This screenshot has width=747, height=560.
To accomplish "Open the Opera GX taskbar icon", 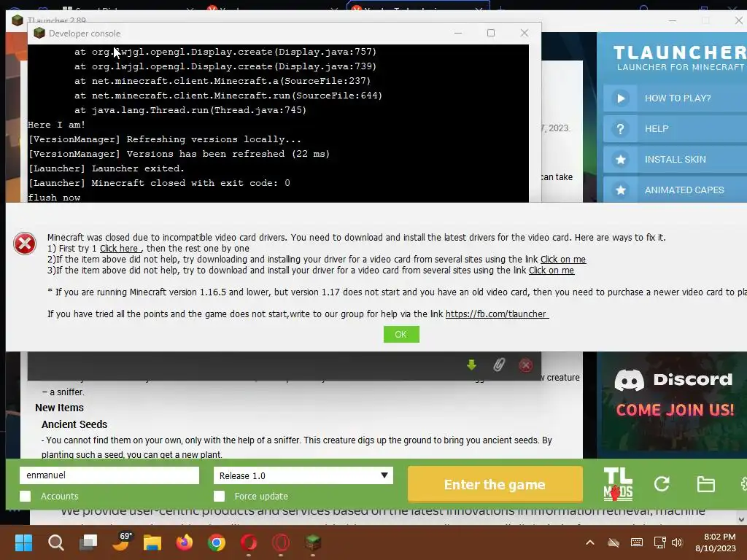I will click(x=248, y=542).
